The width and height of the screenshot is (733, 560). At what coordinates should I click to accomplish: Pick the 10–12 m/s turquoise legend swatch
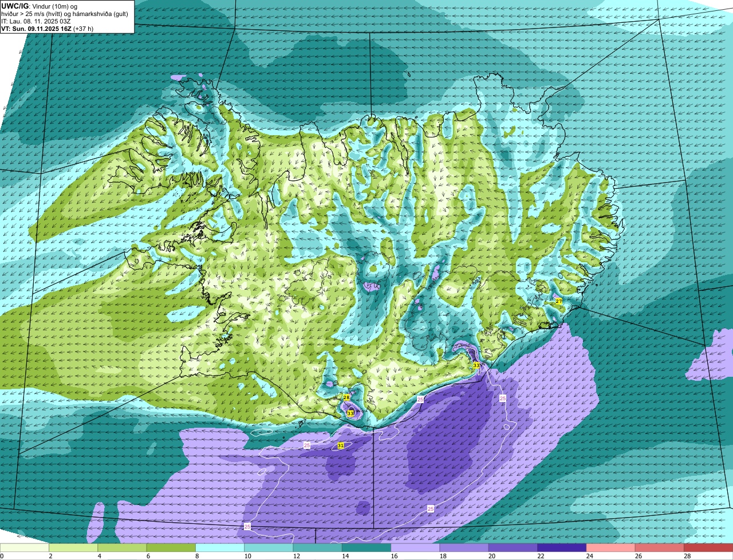coord(269,547)
